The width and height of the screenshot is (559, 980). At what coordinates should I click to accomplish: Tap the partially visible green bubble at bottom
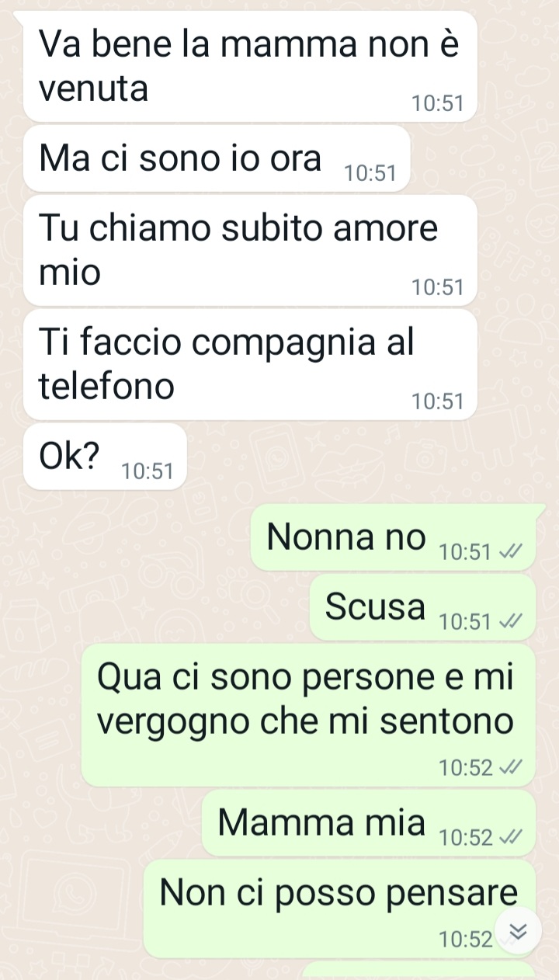(419, 971)
